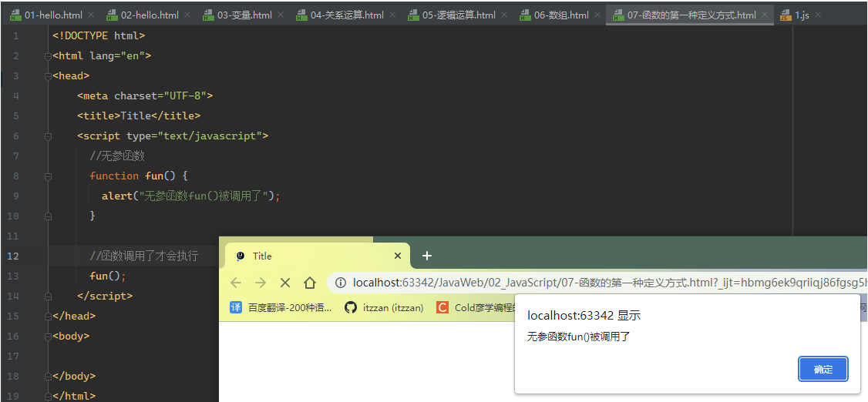868x402 pixels.
Task: Click the <!DOCTYPE html> code line
Action: [99, 36]
